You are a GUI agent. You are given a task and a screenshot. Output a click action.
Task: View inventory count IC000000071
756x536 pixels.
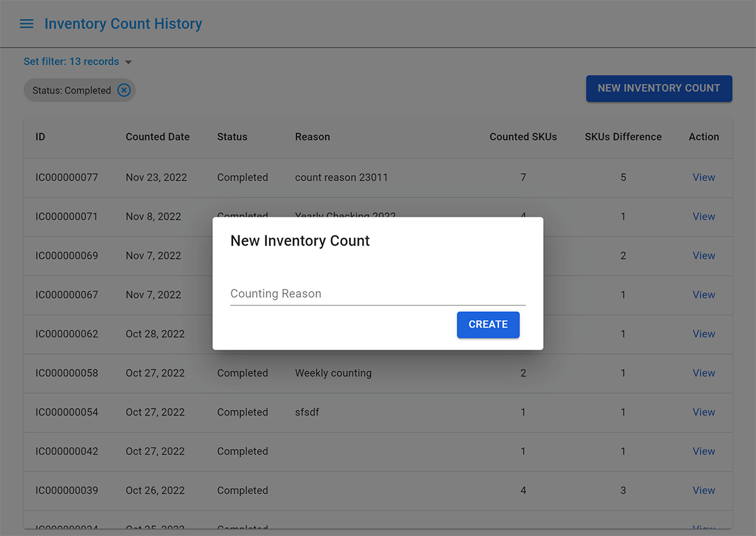tap(703, 217)
